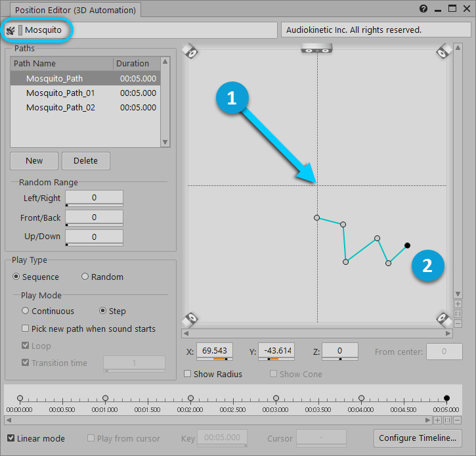
Task: Choose the Continuous play mode option
Action: [26, 311]
